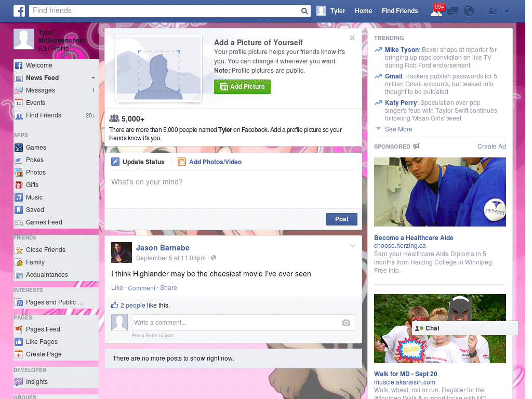Viewport: 532px width, 399px height.
Task: Click the What's on your mind field
Action: coord(233,190)
